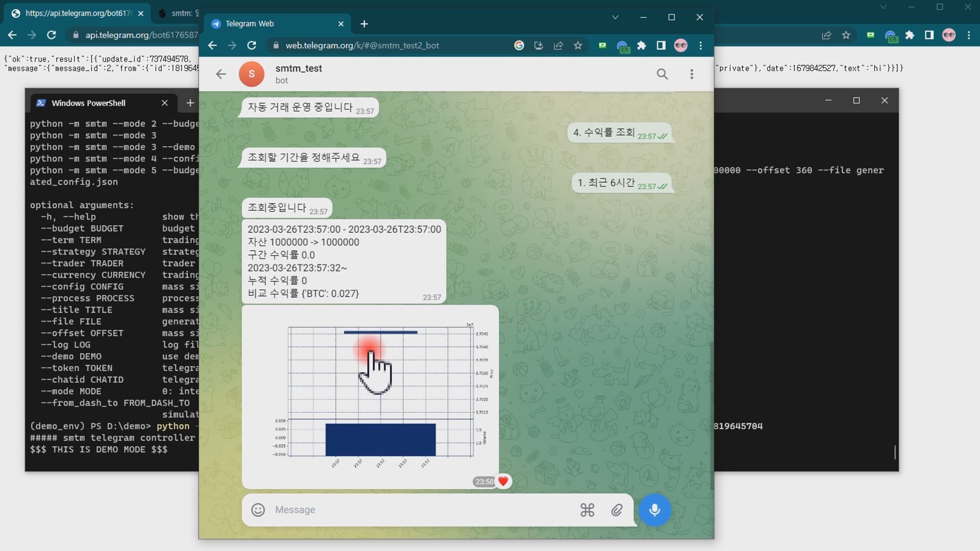Click smtm_test chat title header
This screenshot has width=980, height=551.
pyautogui.click(x=299, y=68)
